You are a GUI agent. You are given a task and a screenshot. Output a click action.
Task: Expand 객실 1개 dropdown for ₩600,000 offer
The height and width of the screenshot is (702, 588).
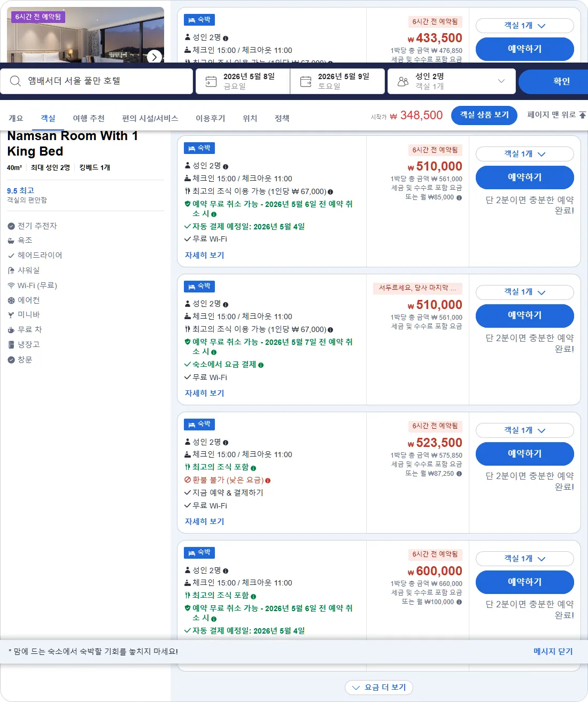point(525,559)
